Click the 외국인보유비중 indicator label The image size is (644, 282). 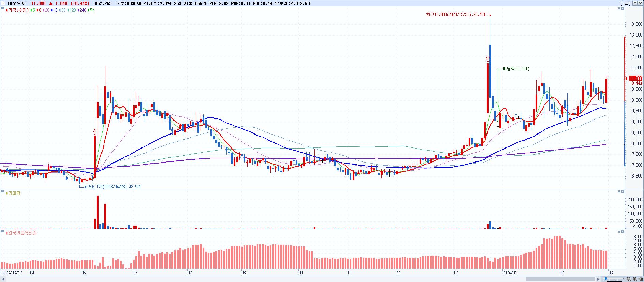pos(22,233)
